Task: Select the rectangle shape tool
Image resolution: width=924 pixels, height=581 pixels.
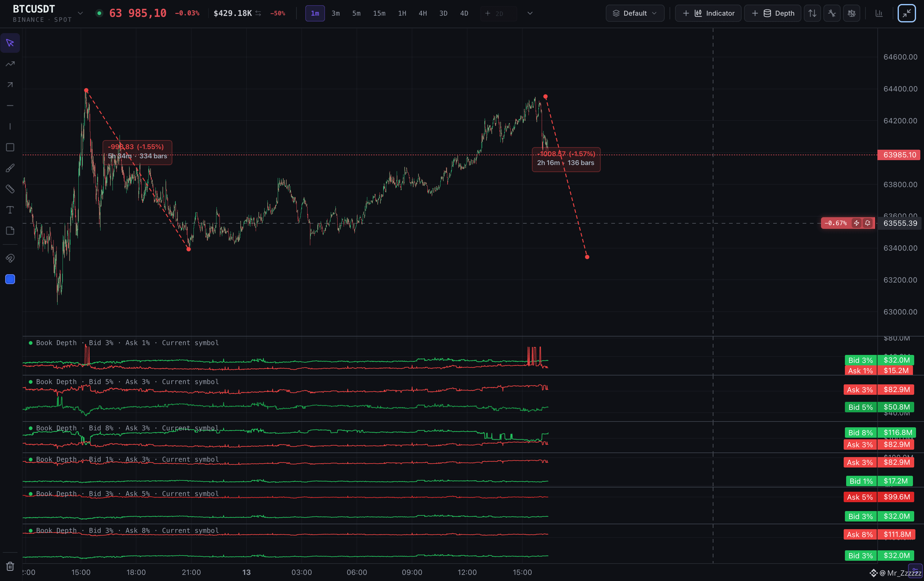Action: (10, 148)
